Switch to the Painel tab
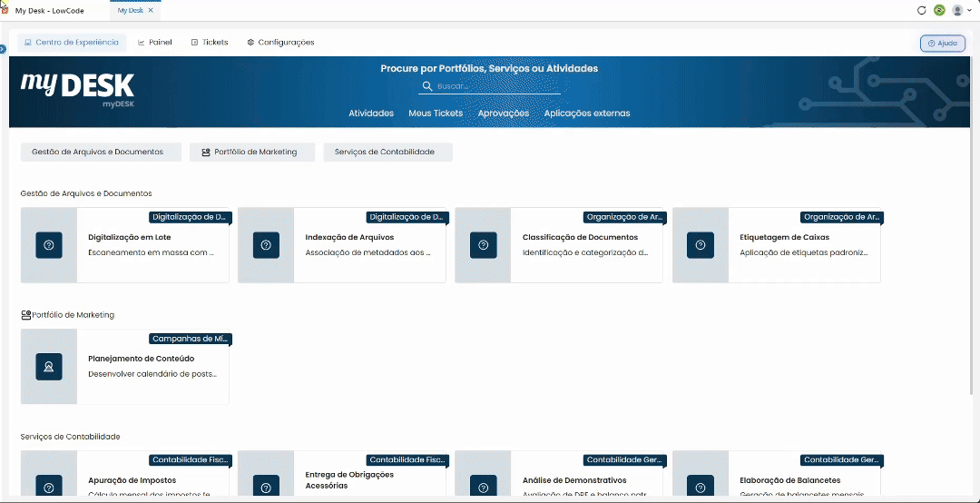 pos(155,43)
